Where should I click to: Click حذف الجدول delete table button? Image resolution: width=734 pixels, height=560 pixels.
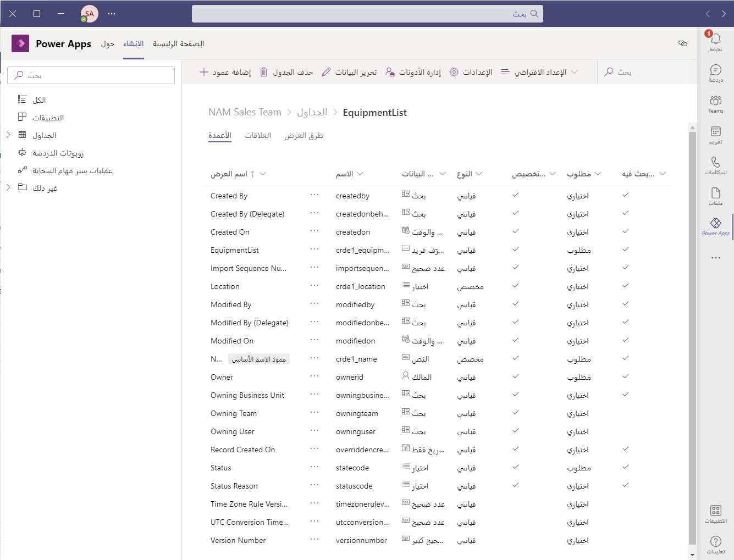point(286,72)
